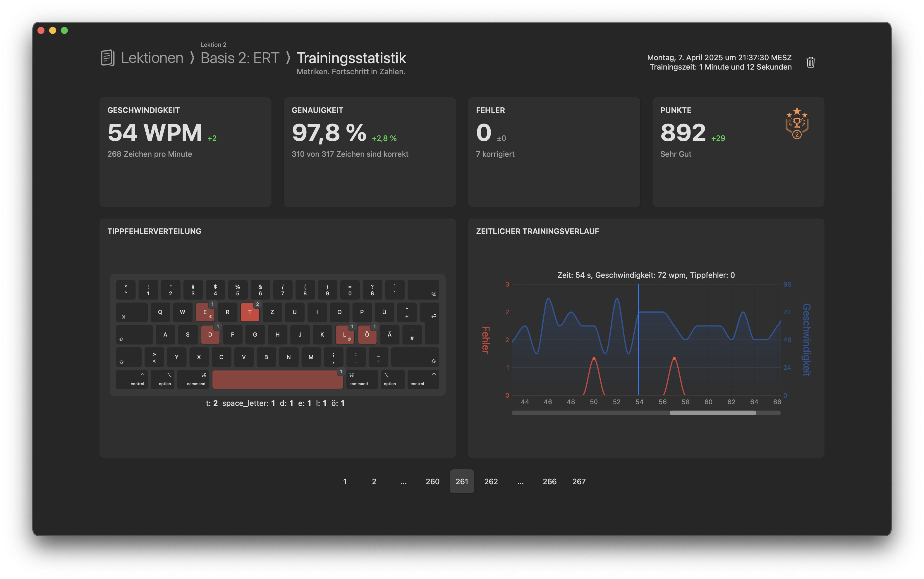Click the Lektionen document icon
The height and width of the screenshot is (579, 924).
pos(108,58)
